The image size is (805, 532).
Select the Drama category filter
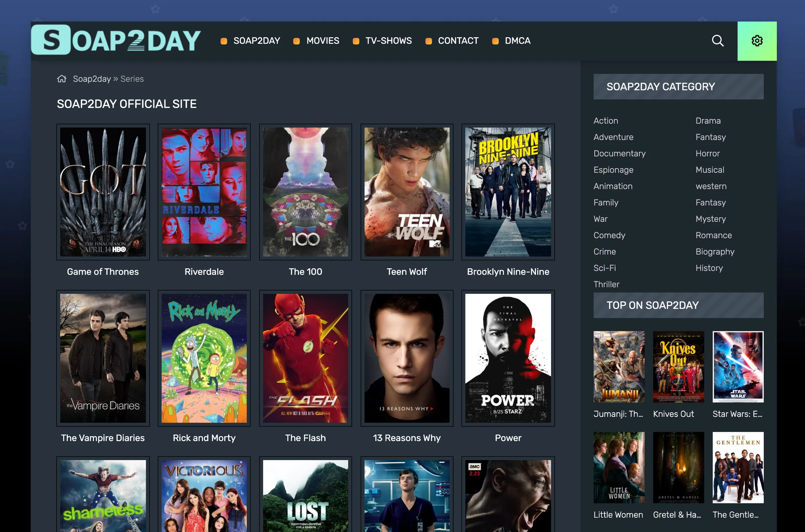pyautogui.click(x=708, y=120)
